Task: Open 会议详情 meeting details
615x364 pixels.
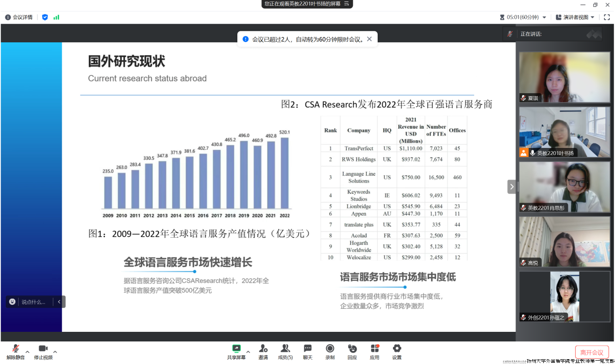Action: point(19,17)
